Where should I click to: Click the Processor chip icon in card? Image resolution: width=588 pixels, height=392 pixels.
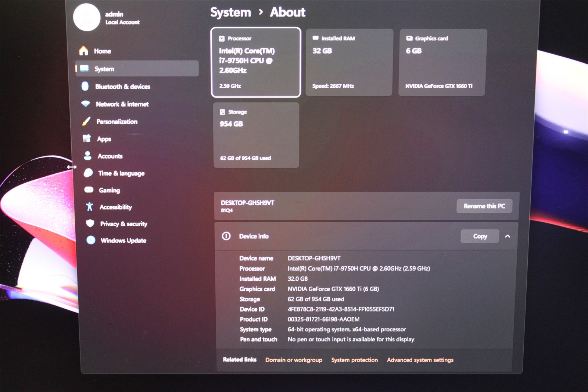(222, 39)
